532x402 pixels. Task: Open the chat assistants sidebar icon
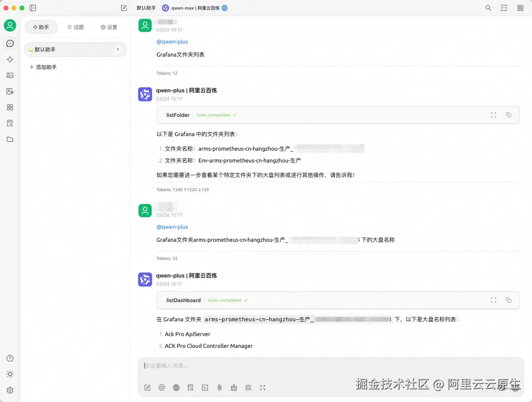coord(10,43)
